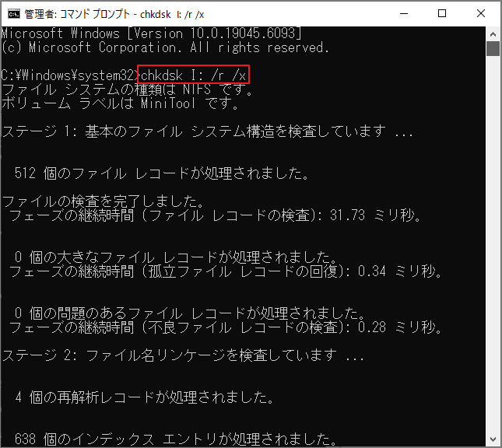Click the line '0 個の問題のあるファイル レコードが処理されました。'

click(x=190, y=313)
